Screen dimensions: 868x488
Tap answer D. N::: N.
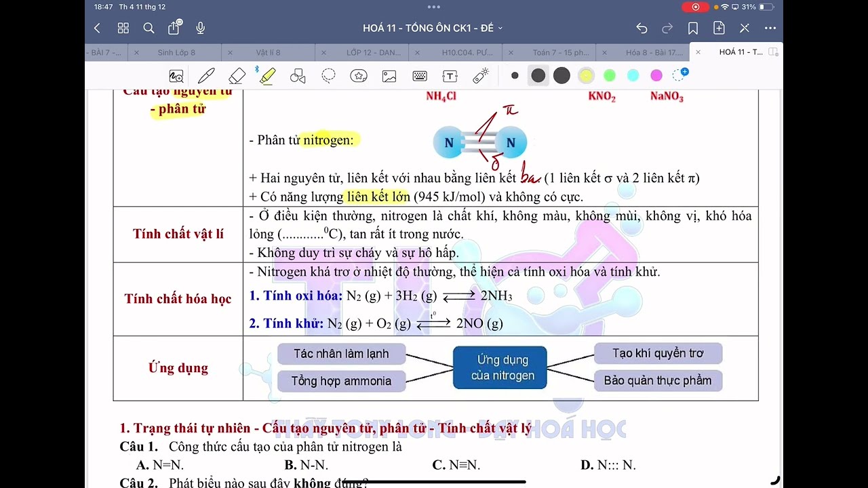608,465
